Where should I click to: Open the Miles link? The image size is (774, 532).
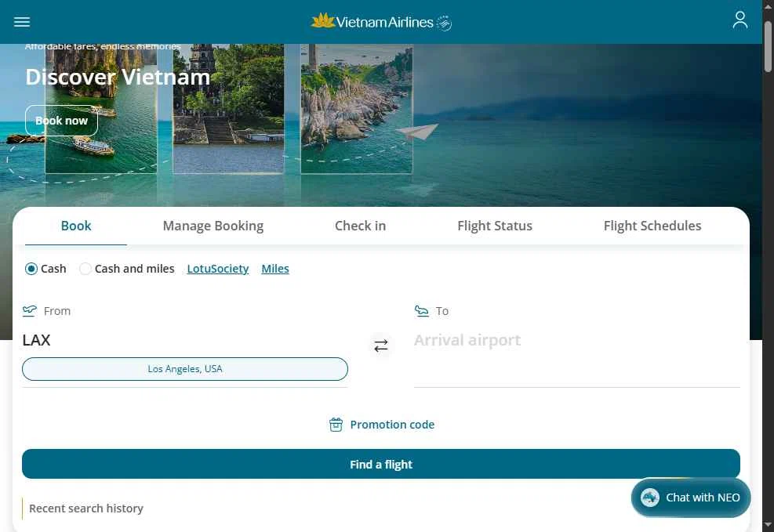pos(275,269)
